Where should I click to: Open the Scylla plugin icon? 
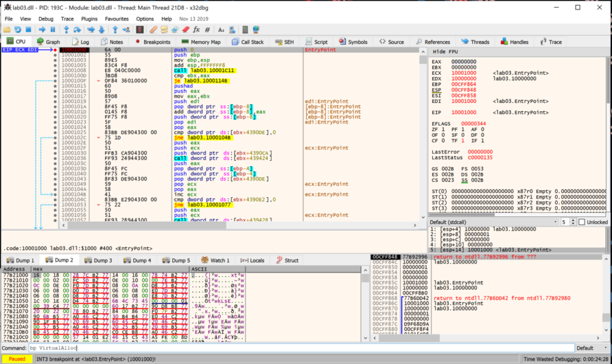point(140,30)
